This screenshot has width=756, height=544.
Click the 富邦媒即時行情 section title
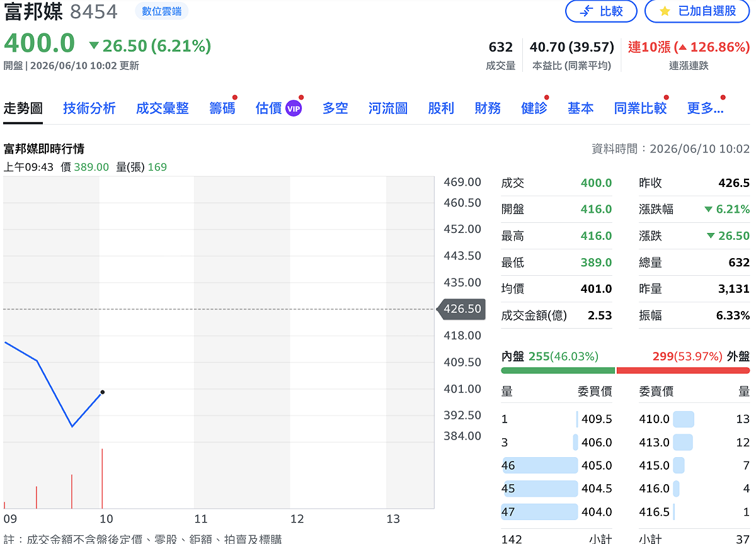44,149
